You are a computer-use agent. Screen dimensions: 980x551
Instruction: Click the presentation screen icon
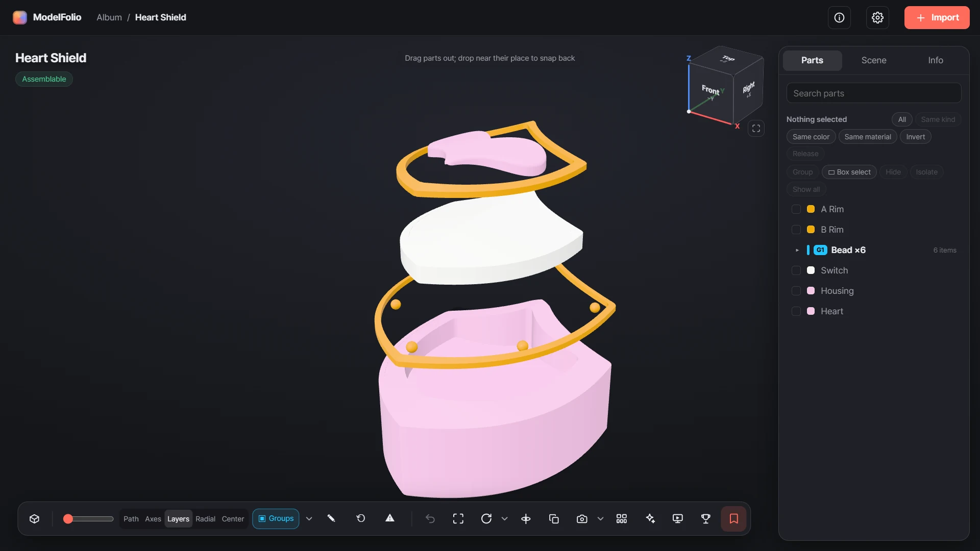coord(678,519)
